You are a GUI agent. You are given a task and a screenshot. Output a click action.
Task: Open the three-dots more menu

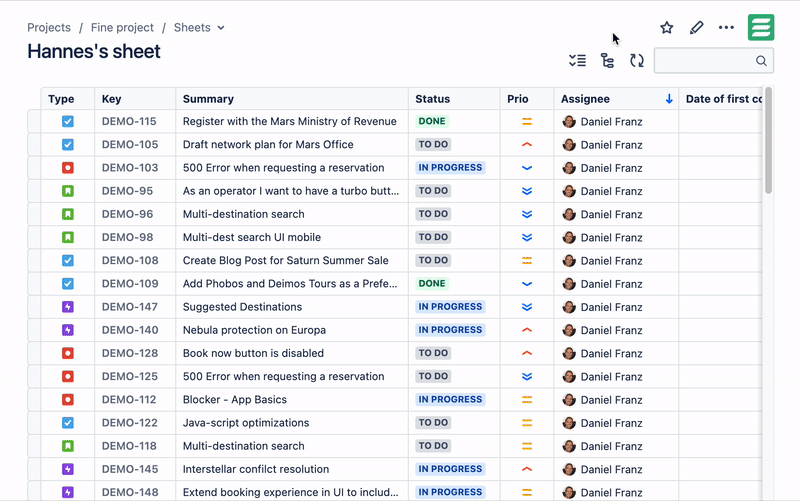[x=726, y=28]
